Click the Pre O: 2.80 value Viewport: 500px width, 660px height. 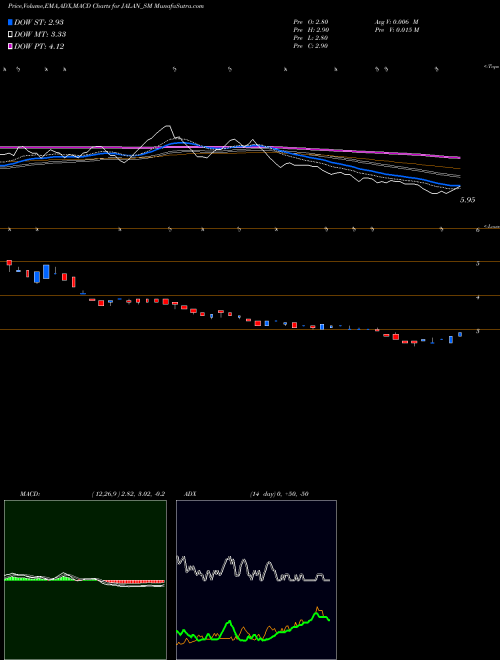[x=311, y=22]
